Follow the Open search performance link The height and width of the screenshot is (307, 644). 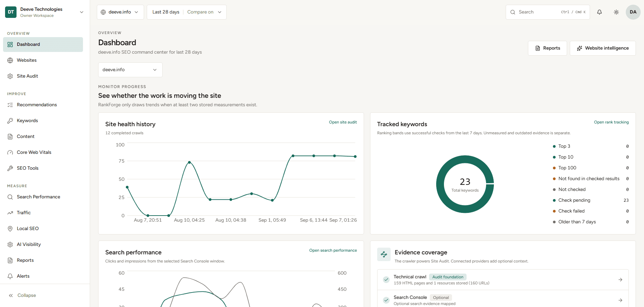click(x=333, y=250)
